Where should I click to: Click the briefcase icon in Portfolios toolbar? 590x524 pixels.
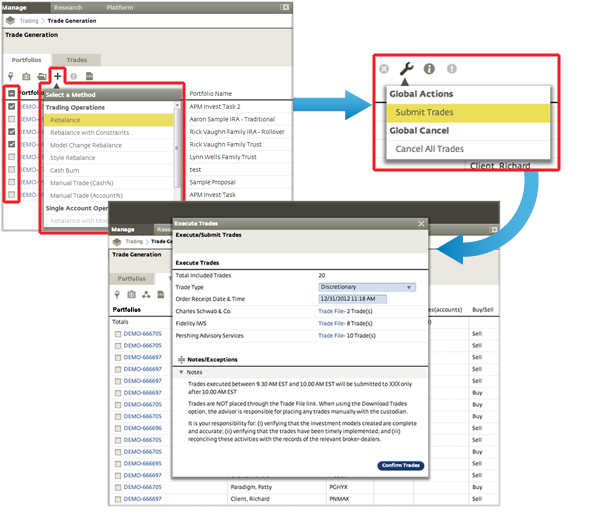tap(26, 77)
